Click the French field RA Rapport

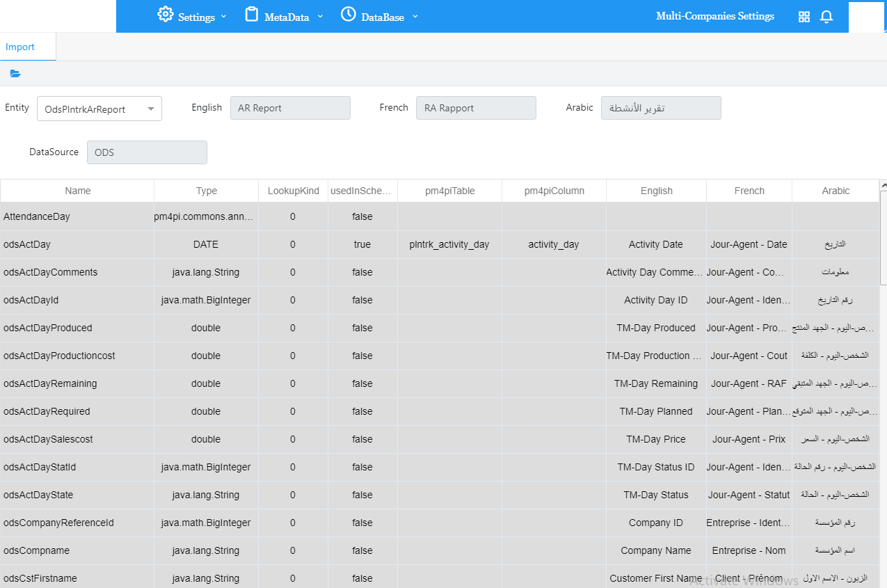tap(476, 109)
